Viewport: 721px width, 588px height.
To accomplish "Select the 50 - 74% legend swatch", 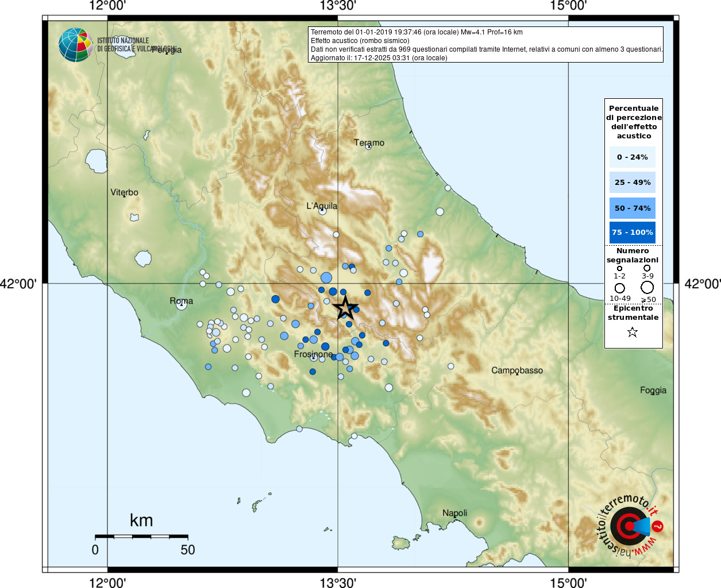I will tap(632, 208).
